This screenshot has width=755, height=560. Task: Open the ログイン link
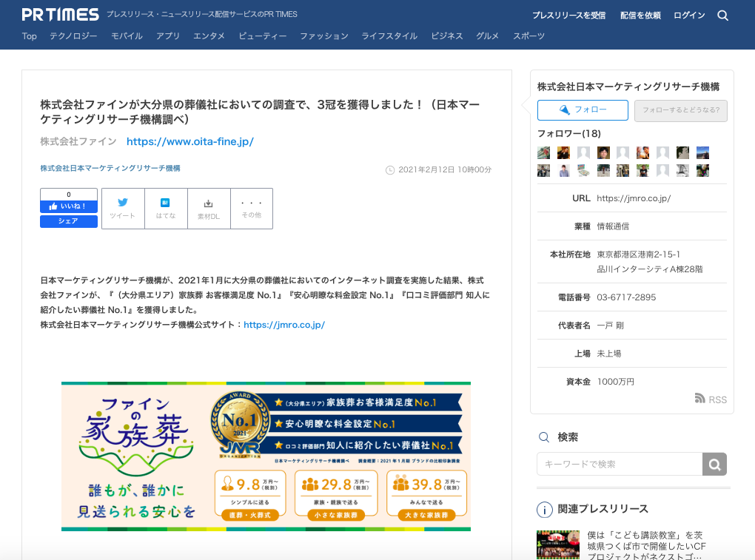[689, 16]
